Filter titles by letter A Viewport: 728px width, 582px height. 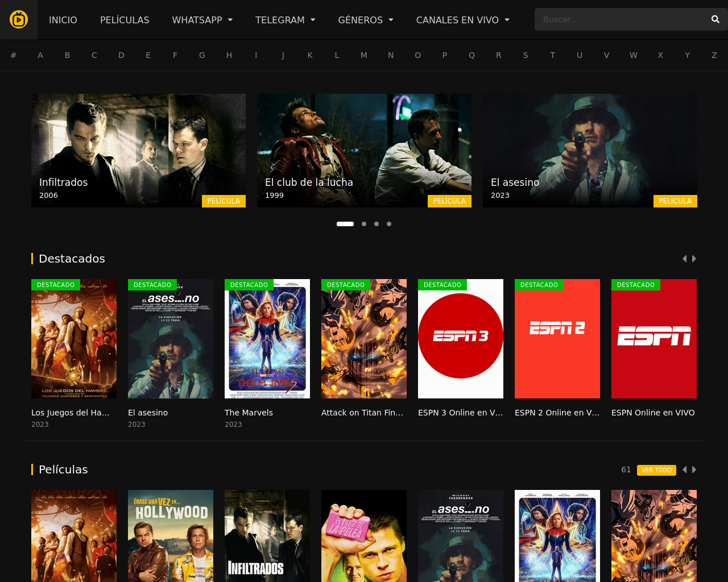[x=40, y=55]
